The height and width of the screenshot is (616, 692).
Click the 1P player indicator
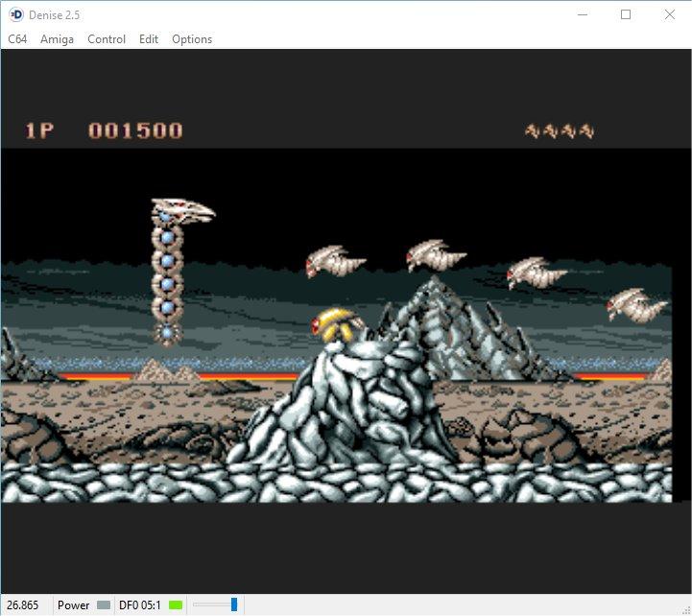(x=39, y=131)
